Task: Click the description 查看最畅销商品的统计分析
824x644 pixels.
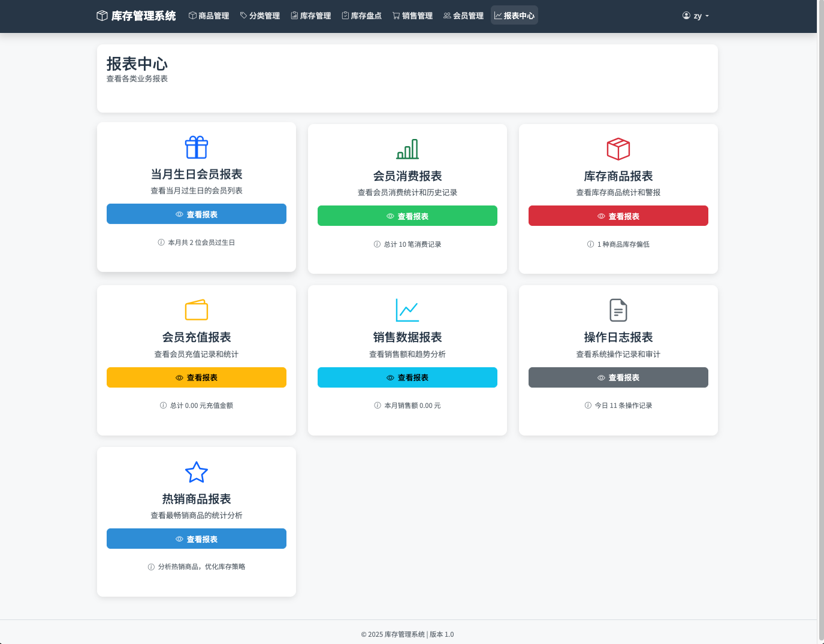Action: [x=197, y=515]
